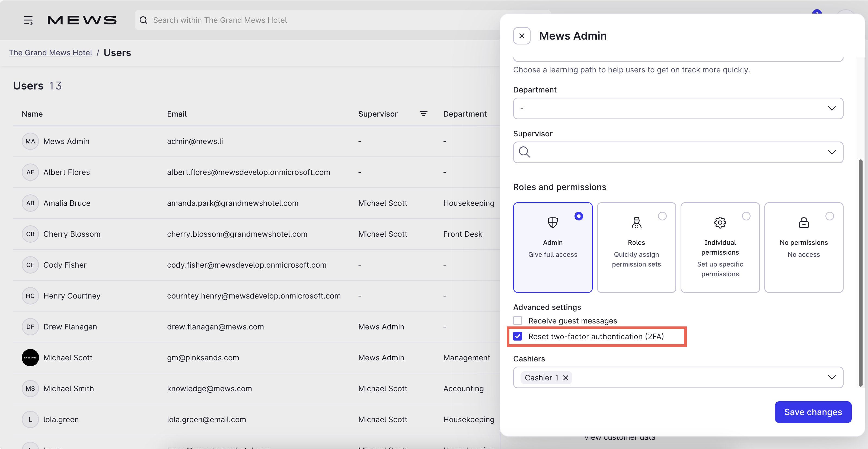The width and height of the screenshot is (868, 449).
Task: Expand the Cashiers dropdown chevron
Action: [x=832, y=377]
